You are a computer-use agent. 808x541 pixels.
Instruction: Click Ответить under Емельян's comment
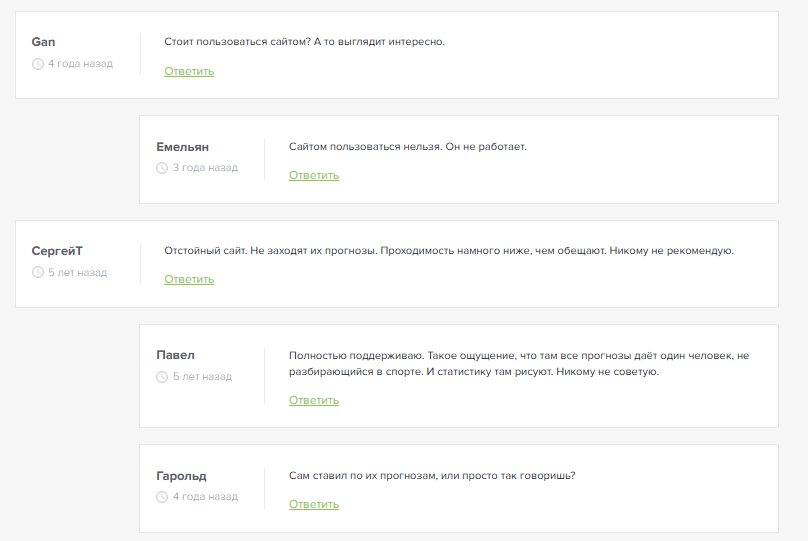click(314, 175)
